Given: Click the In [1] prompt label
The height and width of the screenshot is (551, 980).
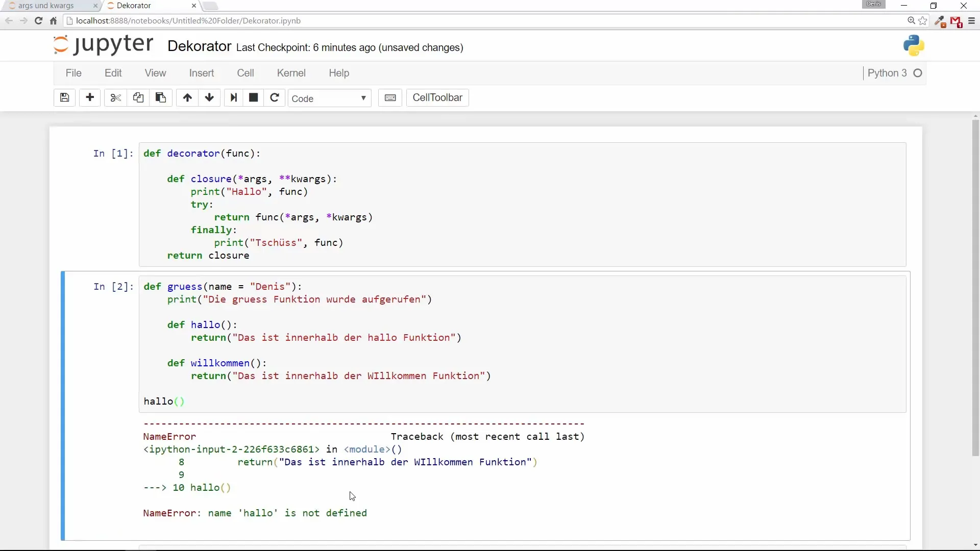Looking at the screenshot, I should click(113, 154).
